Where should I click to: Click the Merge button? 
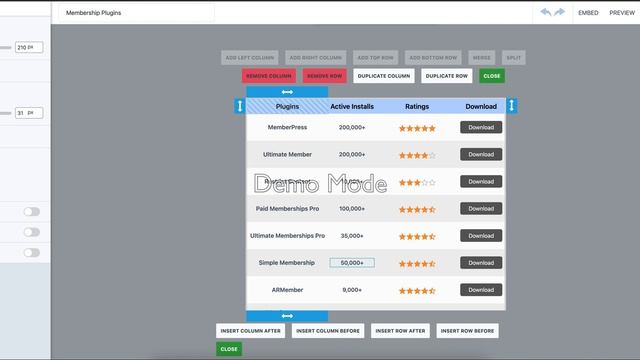click(482, 58)
